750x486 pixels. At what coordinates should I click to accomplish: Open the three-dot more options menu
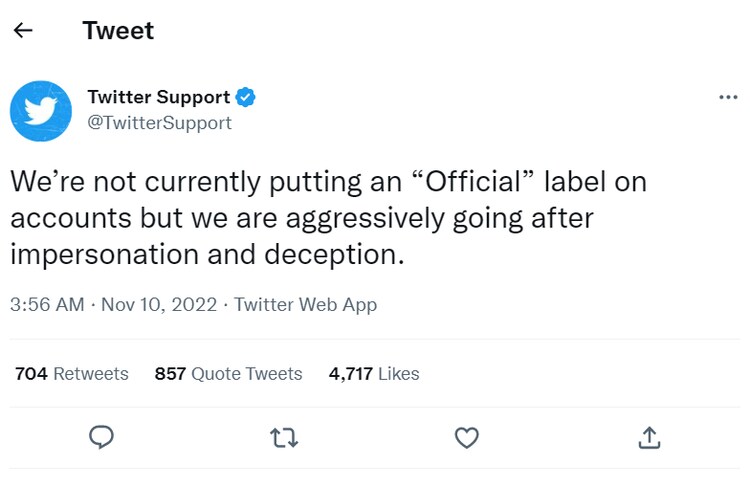tap(728, 97)
